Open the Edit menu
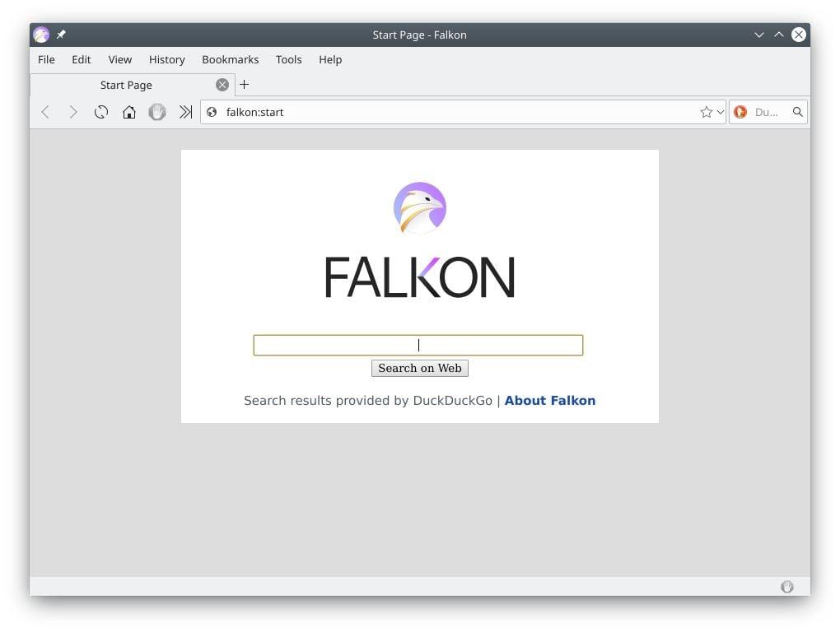 pos(82,59)
